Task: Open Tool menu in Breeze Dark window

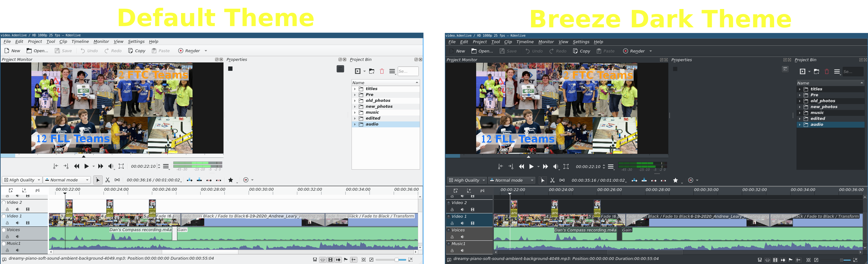Action: [495, 42]
